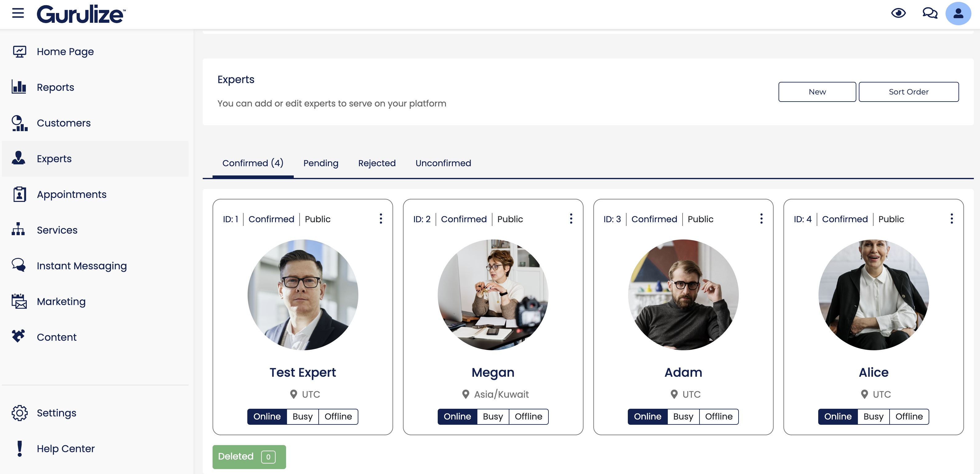This screenshot has height=474, width=980.
Task: Open options menu for Test Expert card
Action: point(380,219)
